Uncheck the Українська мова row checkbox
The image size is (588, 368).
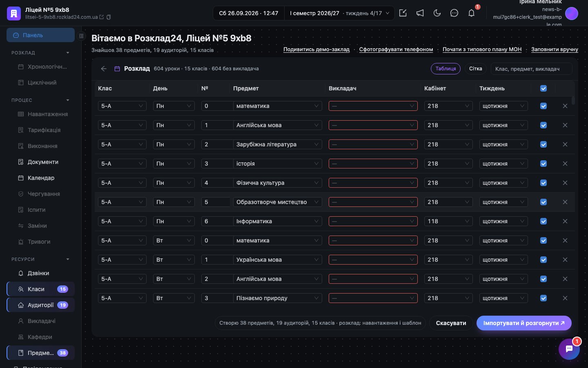tap(543, 260)
